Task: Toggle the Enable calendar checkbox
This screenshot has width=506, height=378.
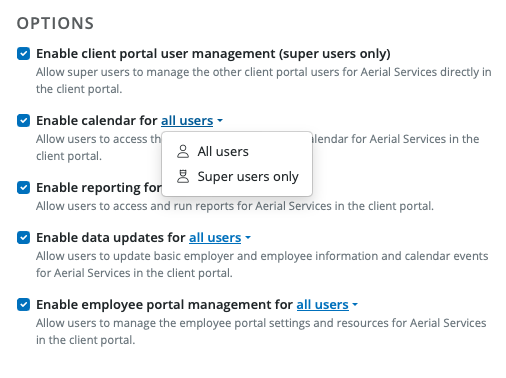Action: (23, 120)
